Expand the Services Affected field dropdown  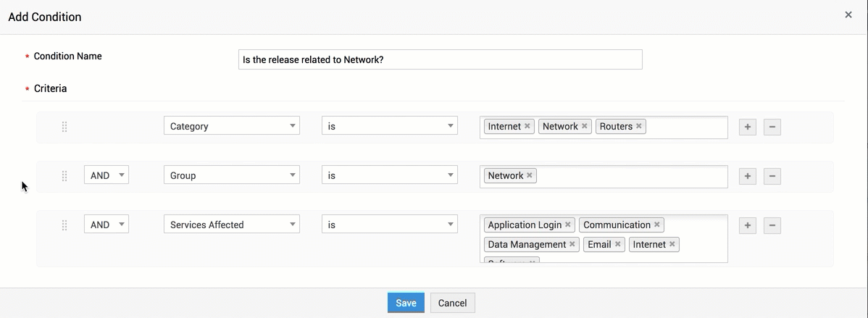232,225
